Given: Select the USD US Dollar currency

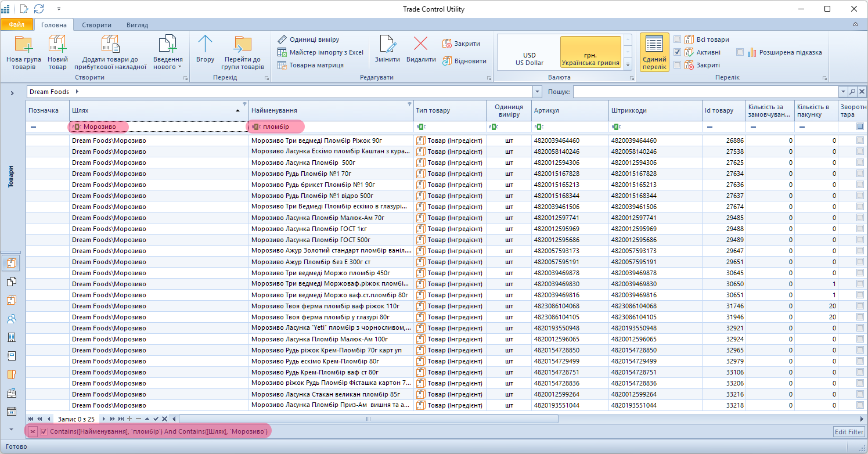Looking at the screenshot, I should click(529, 59).
